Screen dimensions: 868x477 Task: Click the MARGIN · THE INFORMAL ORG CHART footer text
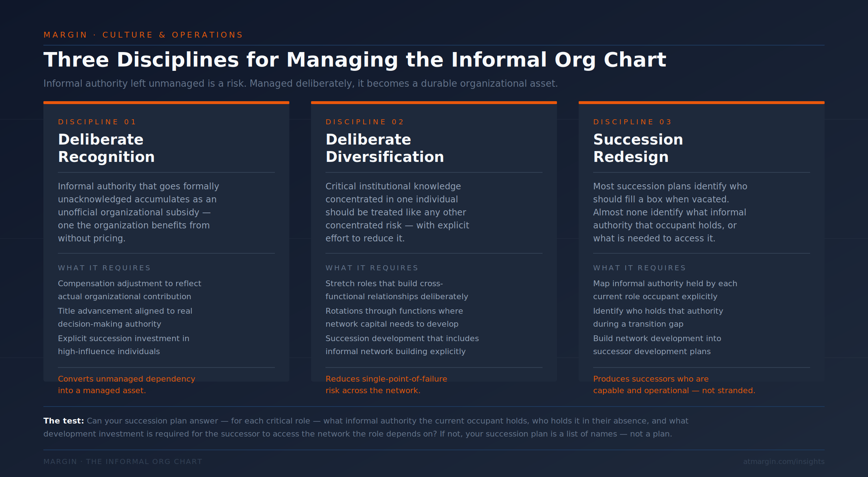tap(122, 461)
